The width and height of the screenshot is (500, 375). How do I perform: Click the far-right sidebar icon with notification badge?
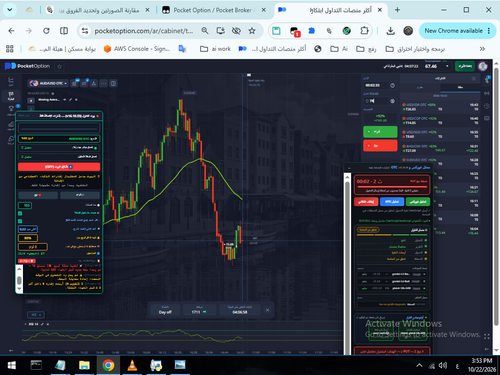click(487, 80)
